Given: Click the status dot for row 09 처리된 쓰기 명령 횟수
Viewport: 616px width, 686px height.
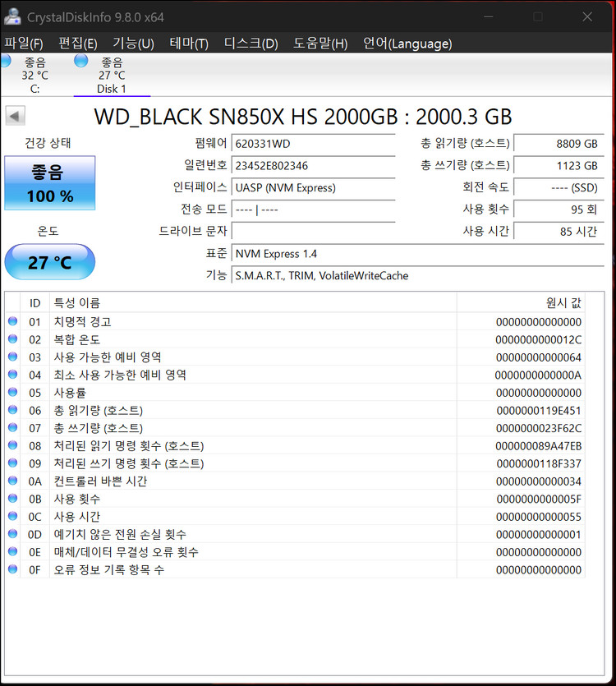Looking at the screenshot, I should click(x=12, y=463).
